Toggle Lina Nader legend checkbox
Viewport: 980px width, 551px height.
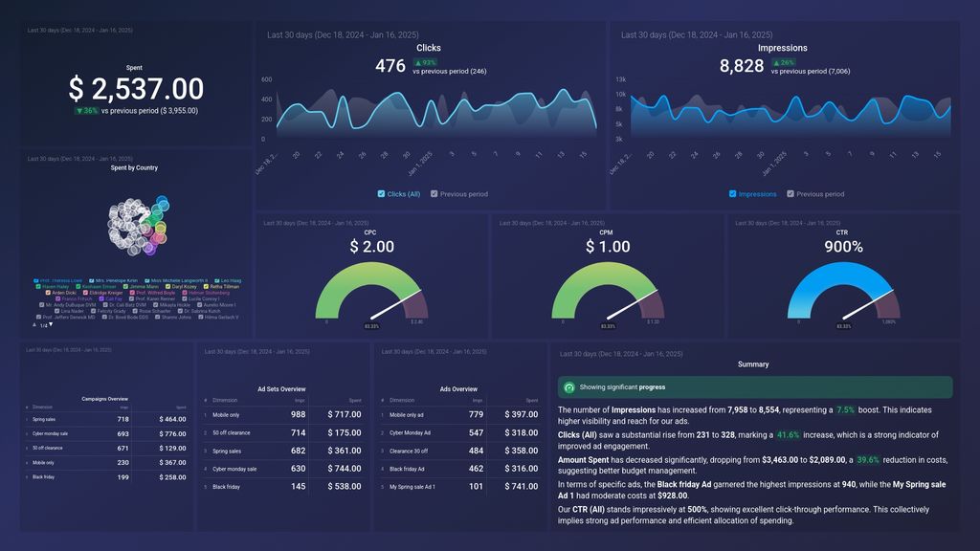(56, 311)
